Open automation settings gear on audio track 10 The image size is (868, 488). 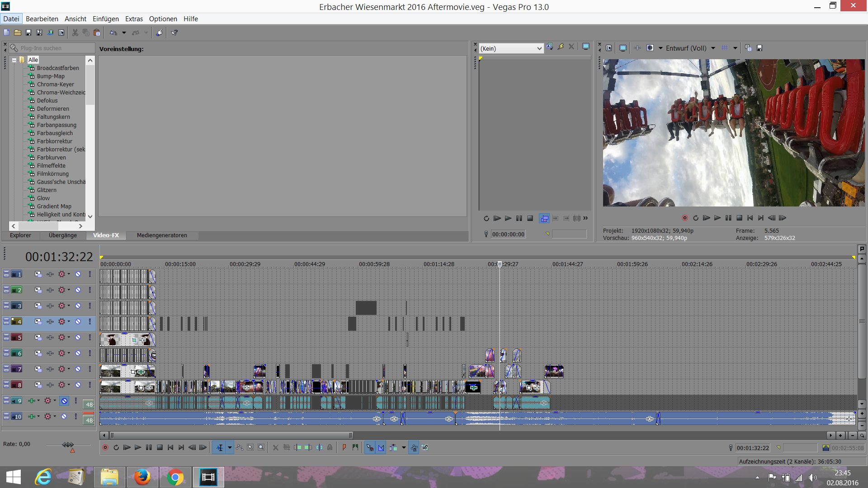click(x=47, y=417)
